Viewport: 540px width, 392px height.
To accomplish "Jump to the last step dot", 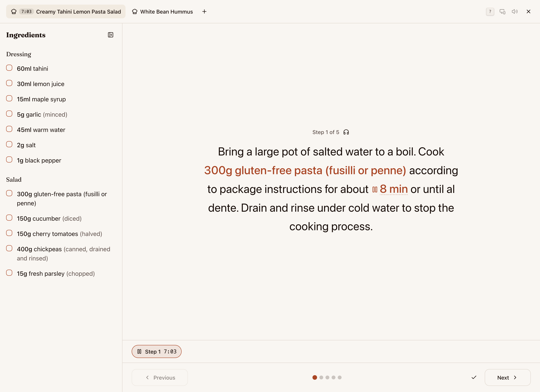I will pyautogui.click(x=339, y=377).
